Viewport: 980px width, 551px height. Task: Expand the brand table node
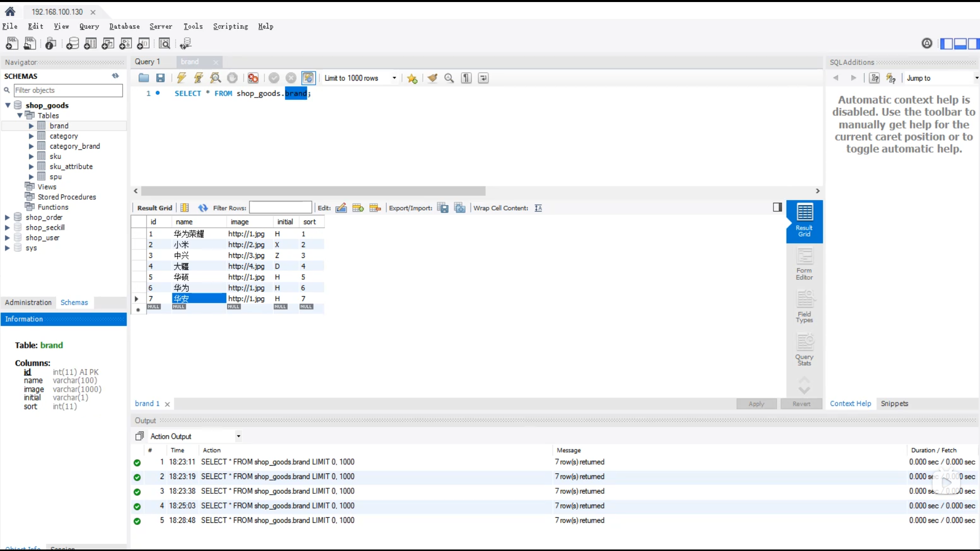(x=31, y=126)
